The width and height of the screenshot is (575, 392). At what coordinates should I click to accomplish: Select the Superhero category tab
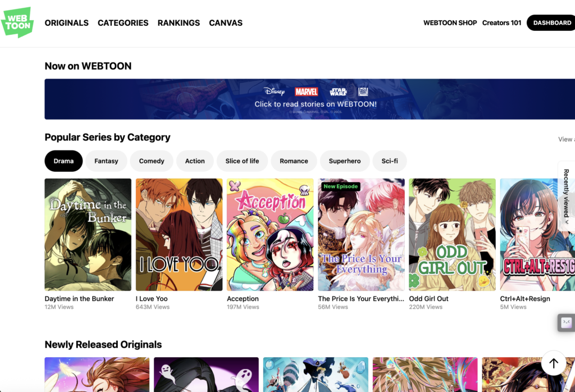[x=345, y=161]
